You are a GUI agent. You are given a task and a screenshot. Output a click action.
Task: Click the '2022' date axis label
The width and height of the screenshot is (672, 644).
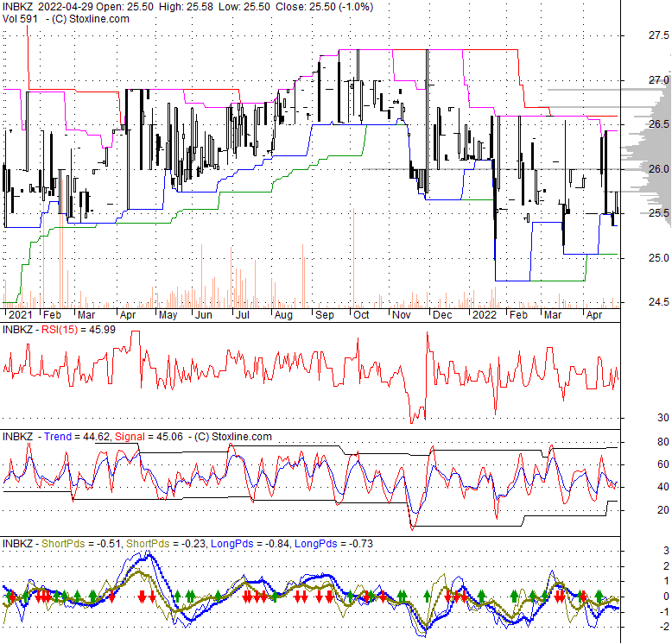tap(485, 315)
